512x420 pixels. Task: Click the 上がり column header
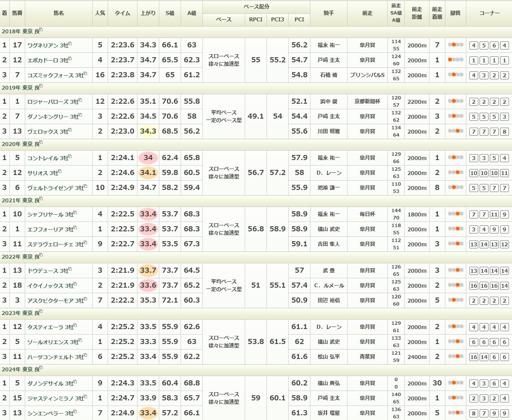pyautogui.click(x=148, y=13)
